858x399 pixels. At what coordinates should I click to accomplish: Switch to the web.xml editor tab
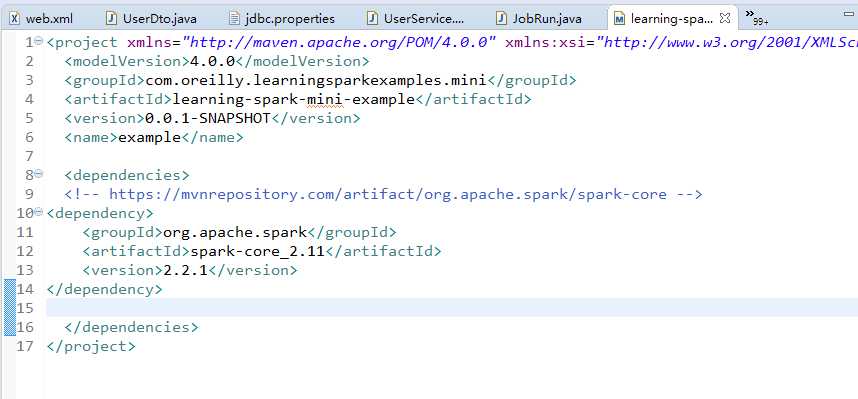(42, 19)
